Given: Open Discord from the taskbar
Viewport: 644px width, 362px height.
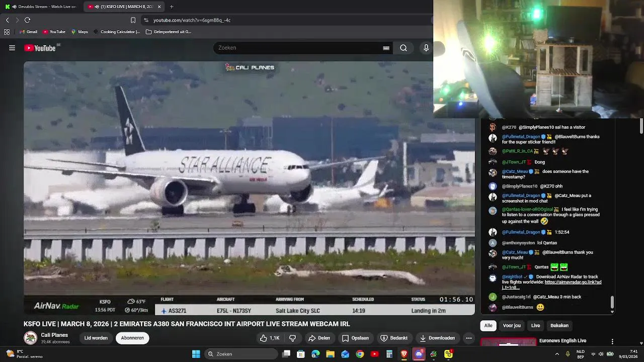Looking at the screenshot, I should click(x=419, y=354).
